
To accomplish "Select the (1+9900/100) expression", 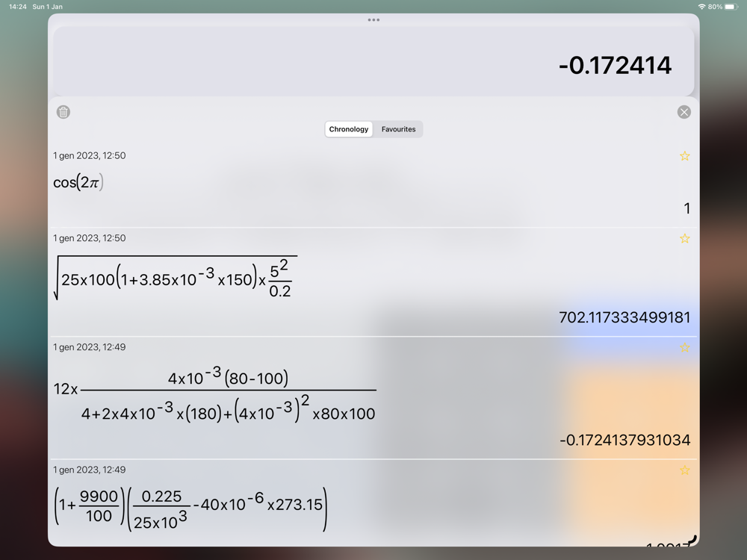I will (190, 509).
